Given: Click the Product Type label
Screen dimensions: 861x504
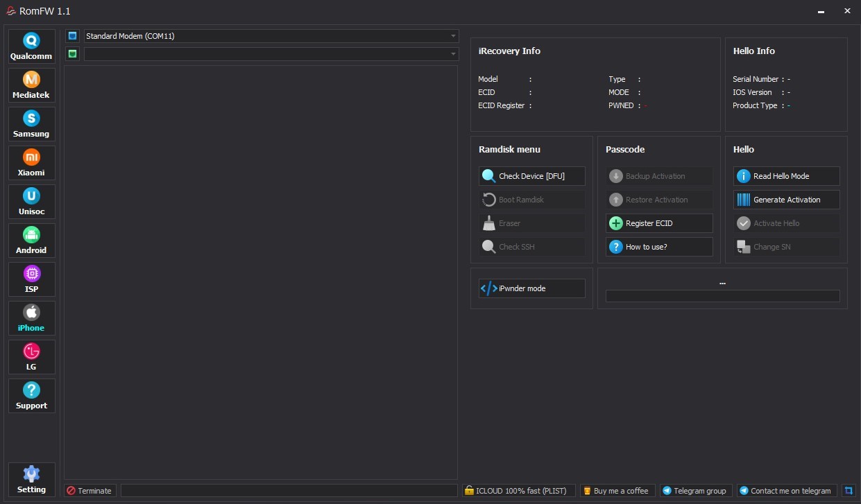Looking at the screenshot, I should (x=755, y=105).
